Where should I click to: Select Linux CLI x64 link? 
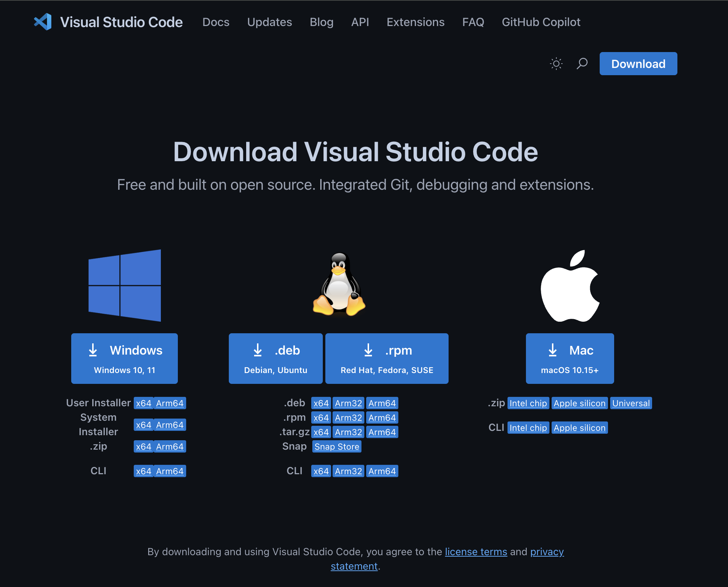click(321, 471)
